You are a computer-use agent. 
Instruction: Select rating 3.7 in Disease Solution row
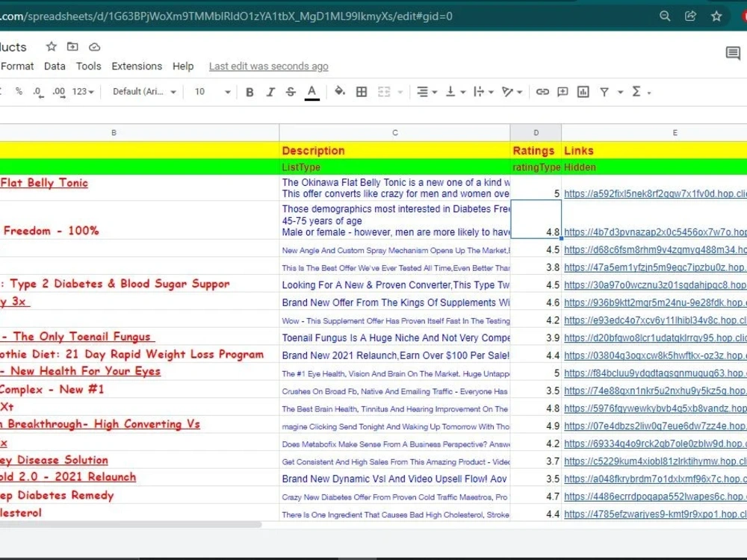point(536,461)
